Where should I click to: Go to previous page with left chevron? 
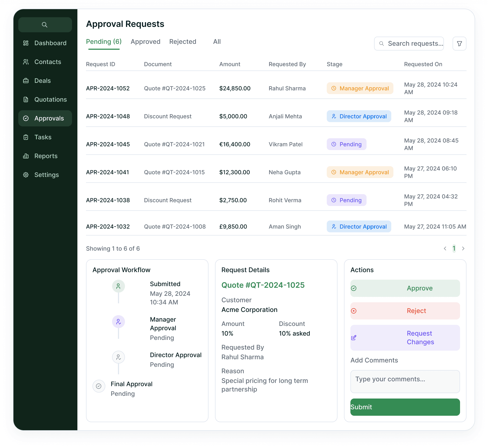[445, 248]
